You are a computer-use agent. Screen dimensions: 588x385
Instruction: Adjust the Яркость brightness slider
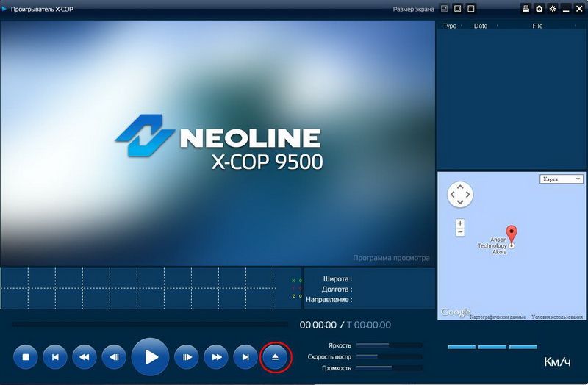tap(389, 345)
